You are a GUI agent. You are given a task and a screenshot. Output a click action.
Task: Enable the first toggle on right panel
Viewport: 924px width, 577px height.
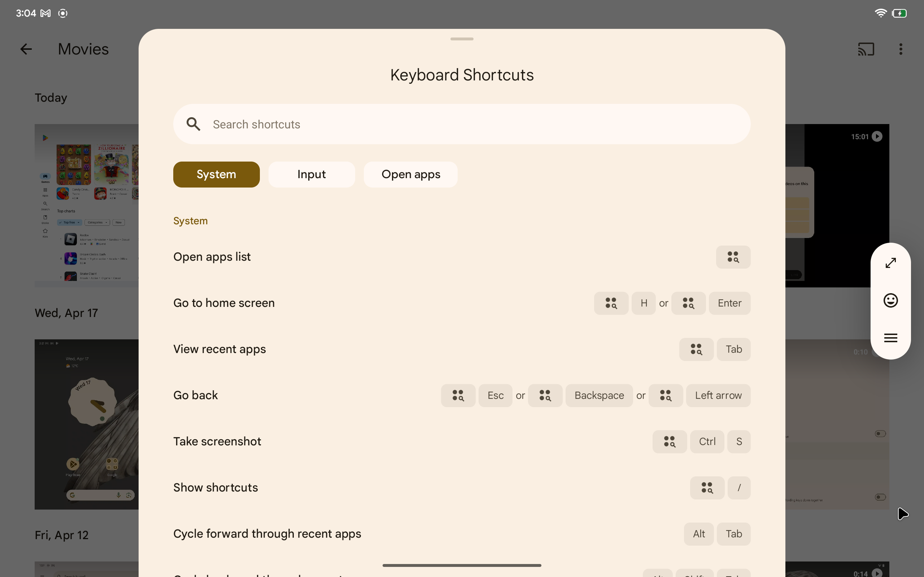click(x=880, y=433)
